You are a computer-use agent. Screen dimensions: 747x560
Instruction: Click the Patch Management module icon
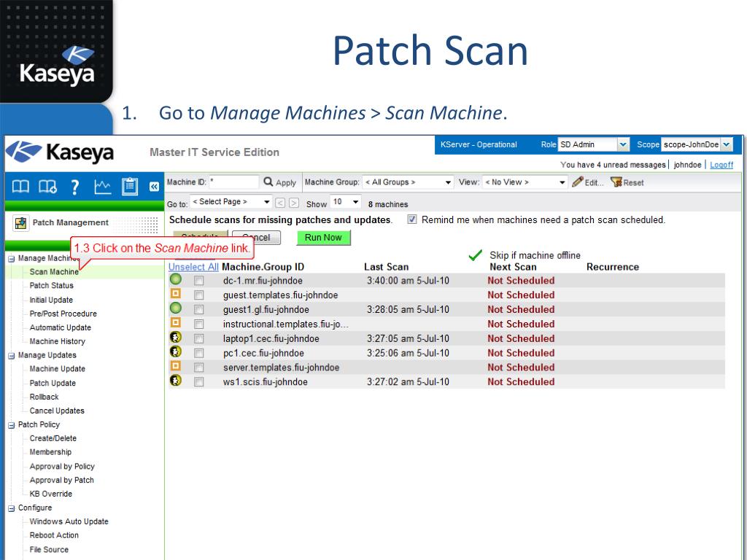[20, 223]
